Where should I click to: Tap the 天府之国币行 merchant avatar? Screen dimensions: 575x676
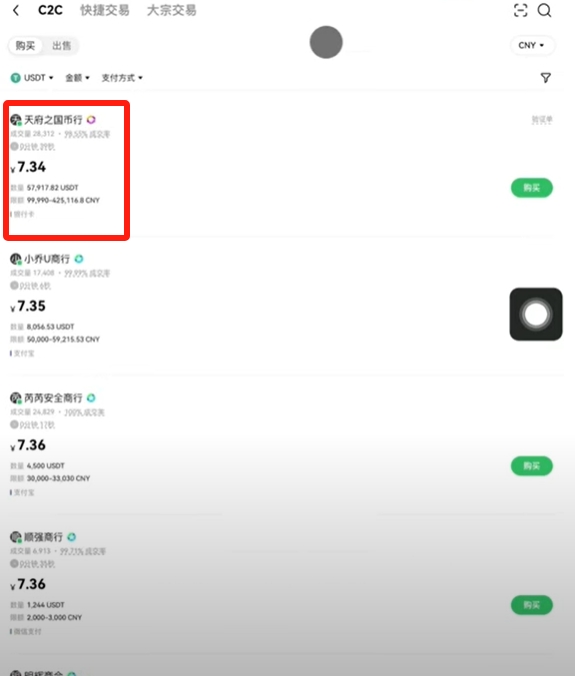pos(16,119)
